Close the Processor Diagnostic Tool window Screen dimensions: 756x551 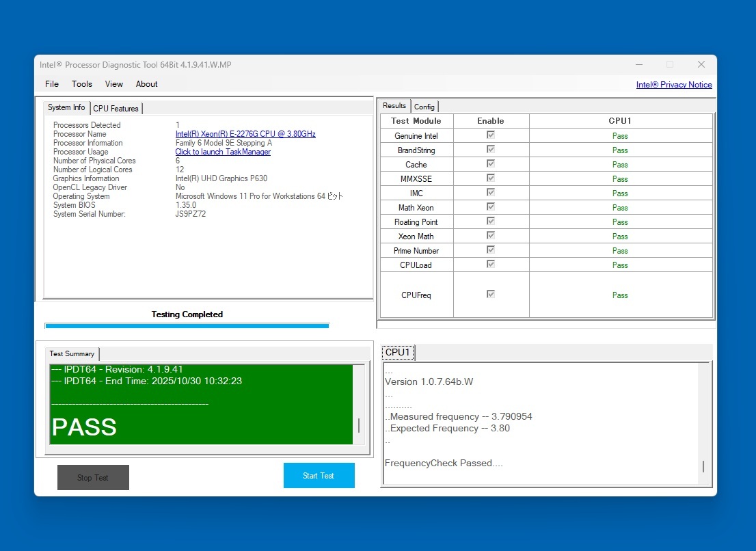[x=701, y=64]
